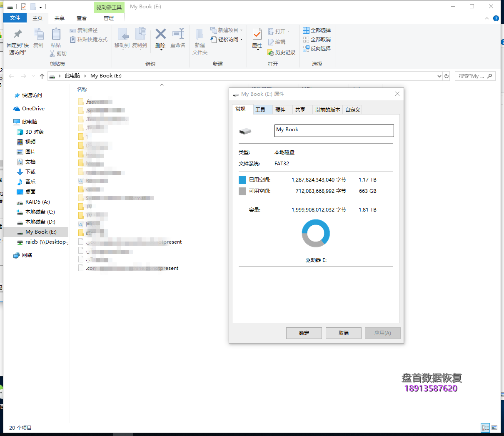Open the 属性 (Properties) ribbon icon
This screenshot has height=436, width=504.
257,39
